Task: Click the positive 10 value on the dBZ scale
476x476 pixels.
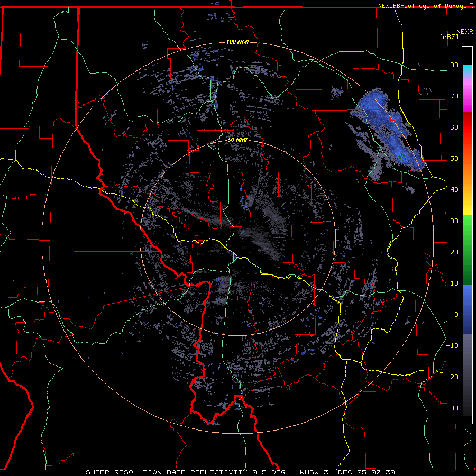Action: (x=454, y=283)
